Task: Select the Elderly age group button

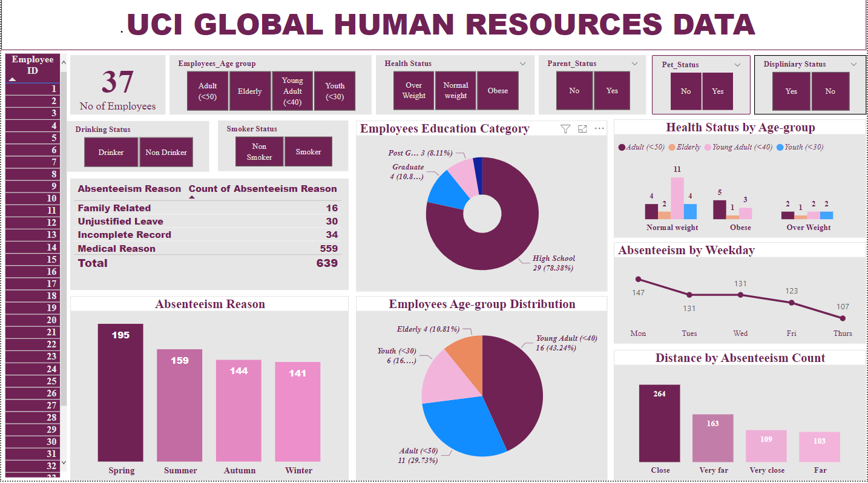Action: (x=249, y=91)
